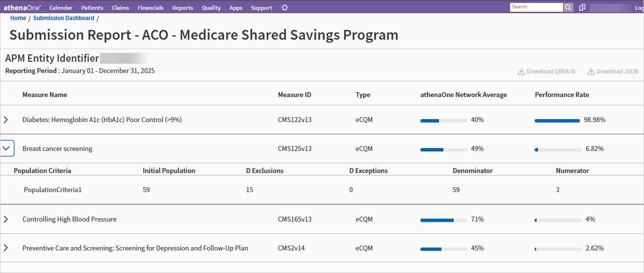Click into the Search input field
The image size is (644, 273).
536,7
